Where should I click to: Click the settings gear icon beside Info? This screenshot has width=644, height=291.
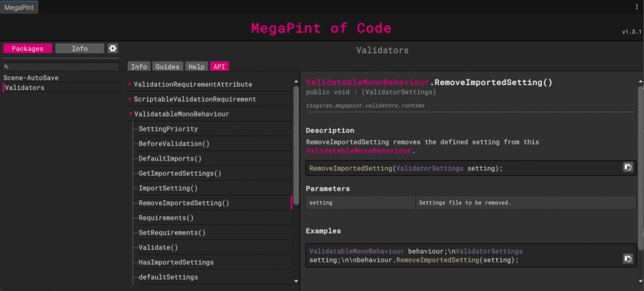pyautogui.click(x=113, y=48)
